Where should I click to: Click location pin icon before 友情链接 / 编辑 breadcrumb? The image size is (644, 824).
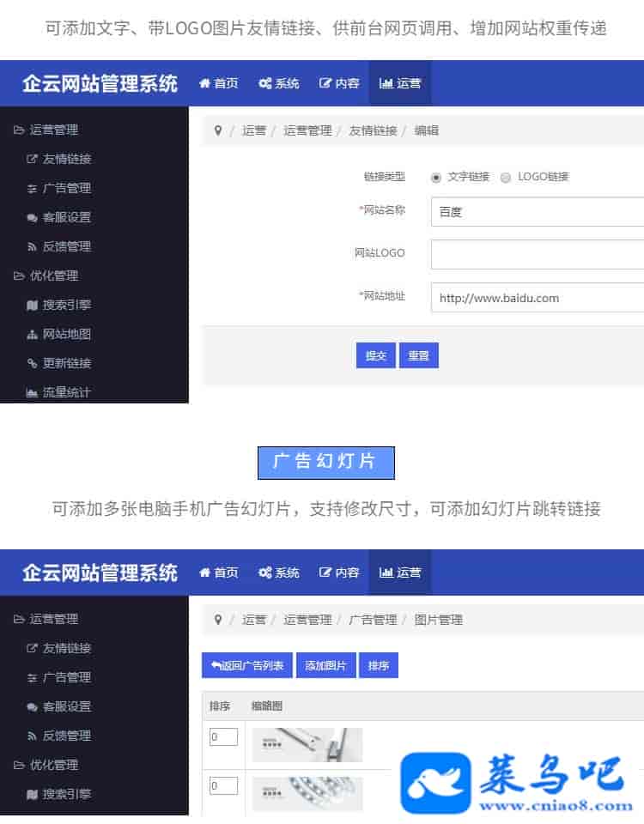pyautogui.click(x=218, y=130)
